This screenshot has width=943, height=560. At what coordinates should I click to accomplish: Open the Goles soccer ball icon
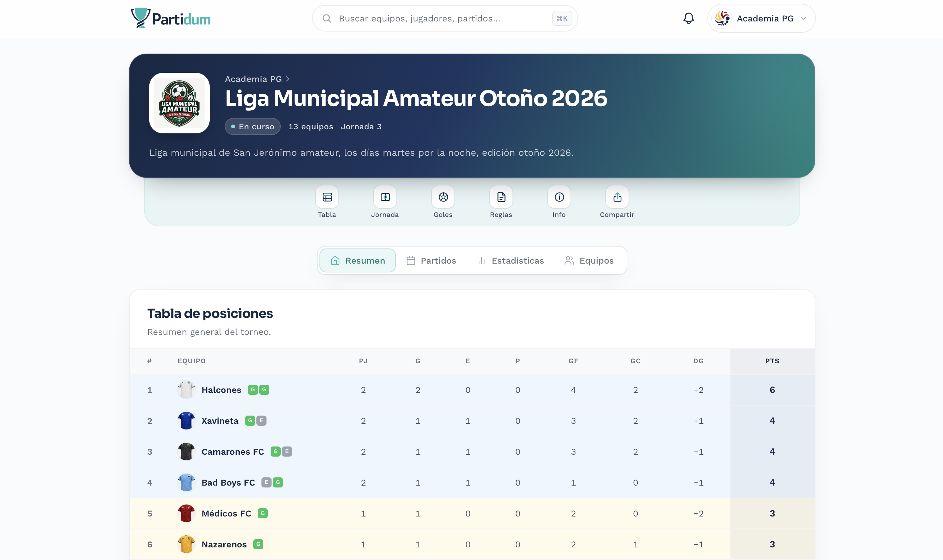[443, 197]
